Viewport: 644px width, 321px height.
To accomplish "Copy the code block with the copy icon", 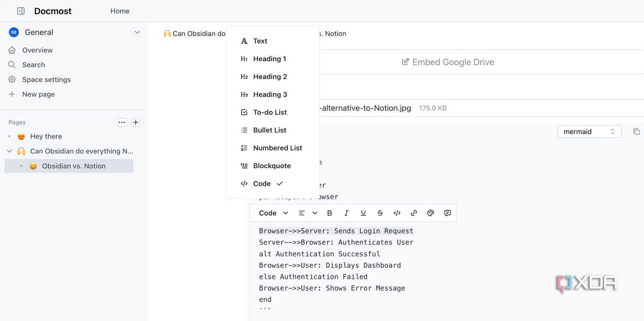I will [x=636, y=131].
